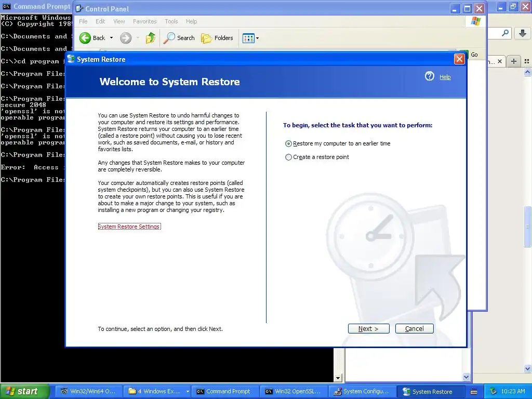Switch to Win32/Win64 OpenSSL taskbar item
The width and height of the screenshot is (532, 399).
tap(88, 391)
